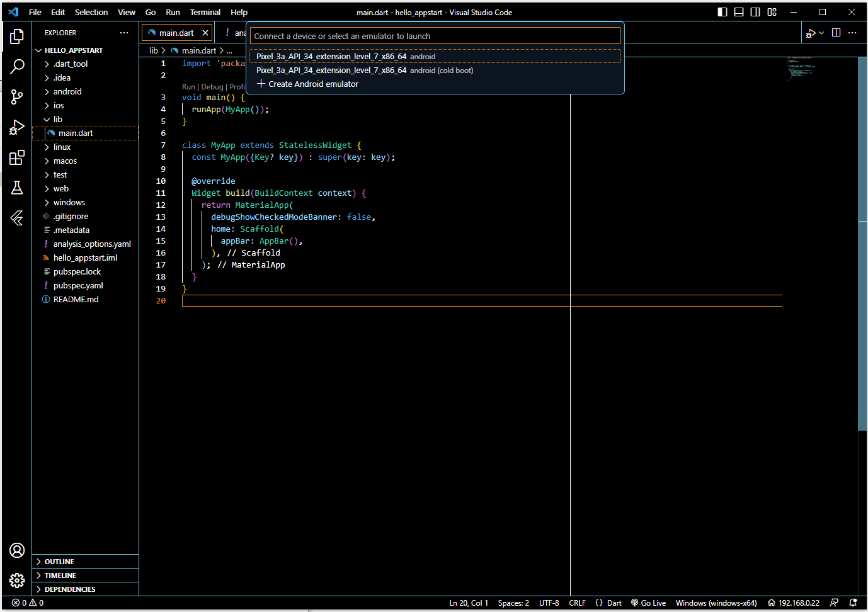
Task: Open Customize Layout options
Action: click(772, 12)
